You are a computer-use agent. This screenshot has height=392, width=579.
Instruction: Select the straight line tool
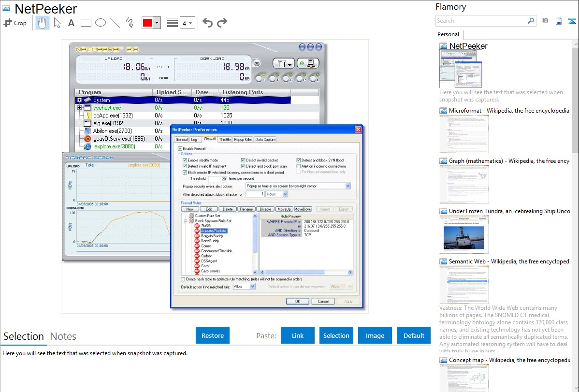click(115, 23)
